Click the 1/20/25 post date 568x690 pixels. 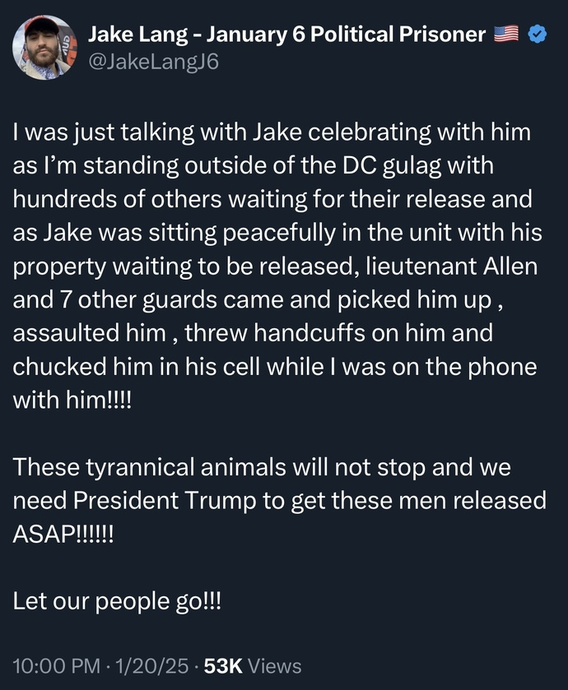coord(152,666)
